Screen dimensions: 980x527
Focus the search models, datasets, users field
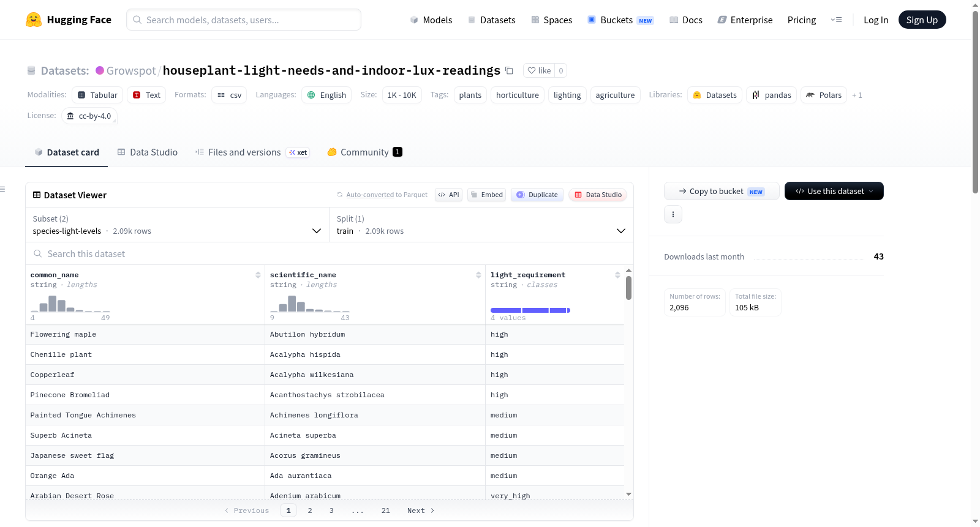coord(244,20)
